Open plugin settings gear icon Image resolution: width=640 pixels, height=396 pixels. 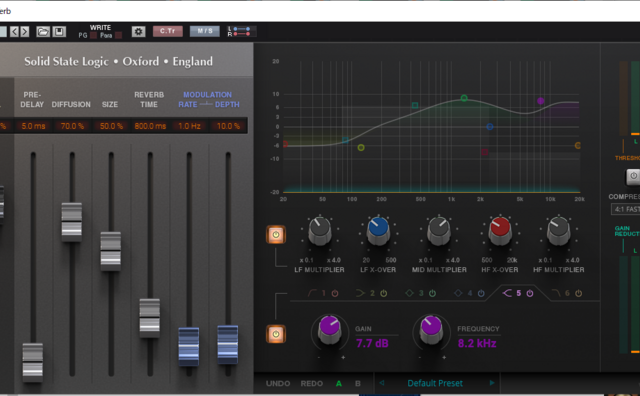coord(138,31)
